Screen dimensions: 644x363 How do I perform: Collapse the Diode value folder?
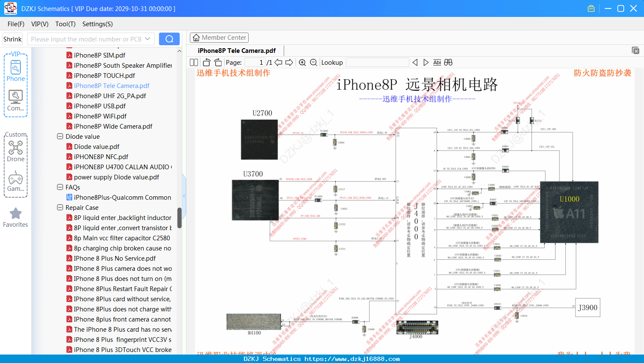click(60, 137)
